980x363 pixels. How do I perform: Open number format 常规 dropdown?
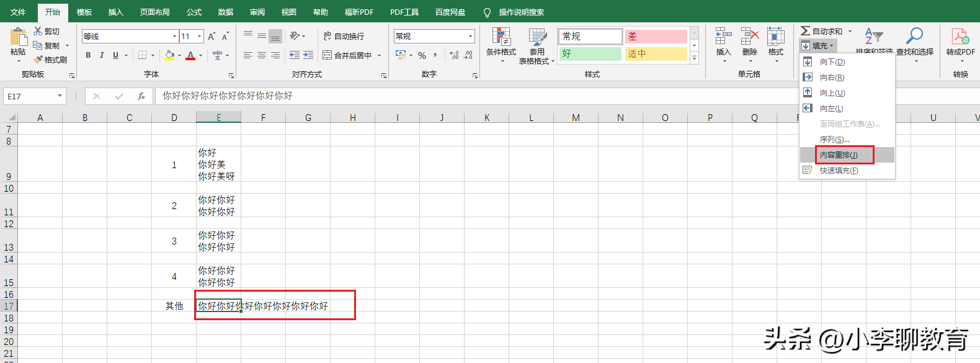tap(470, 36)
